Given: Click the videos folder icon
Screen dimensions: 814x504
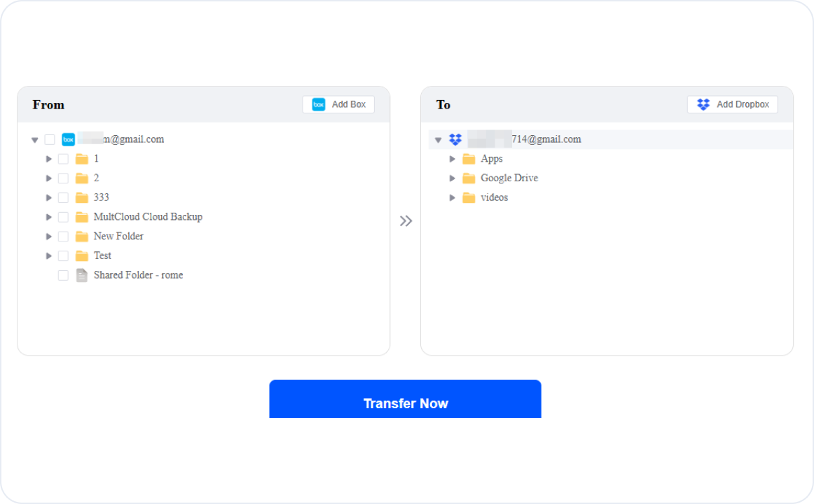Looking at the screenshot, I should tap(469, 197).
